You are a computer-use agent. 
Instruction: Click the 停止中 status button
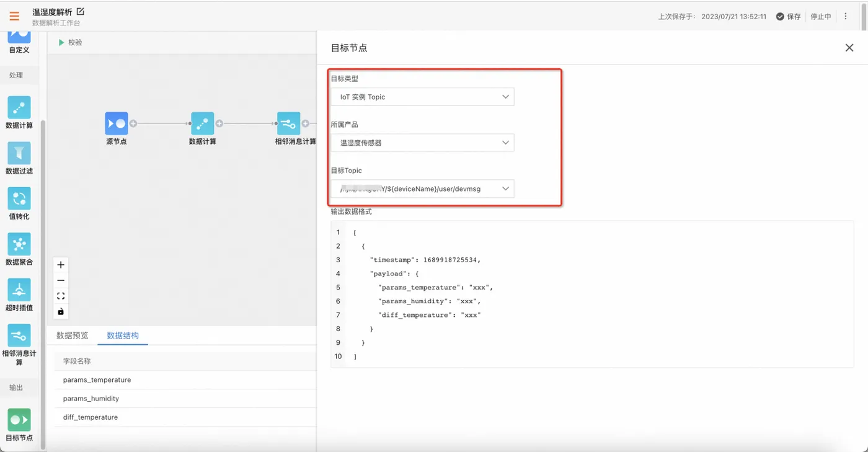click(821, 17)
